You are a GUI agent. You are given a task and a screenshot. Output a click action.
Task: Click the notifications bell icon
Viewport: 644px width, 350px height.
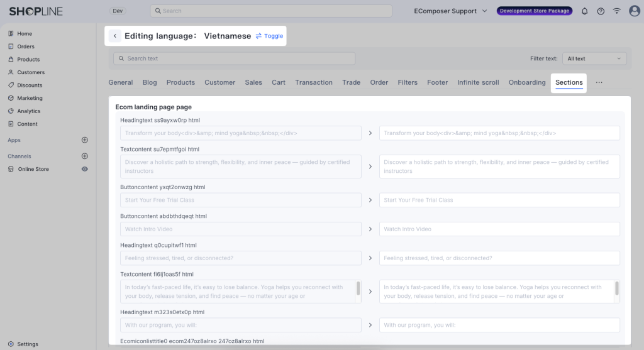(x=585, y=11)
